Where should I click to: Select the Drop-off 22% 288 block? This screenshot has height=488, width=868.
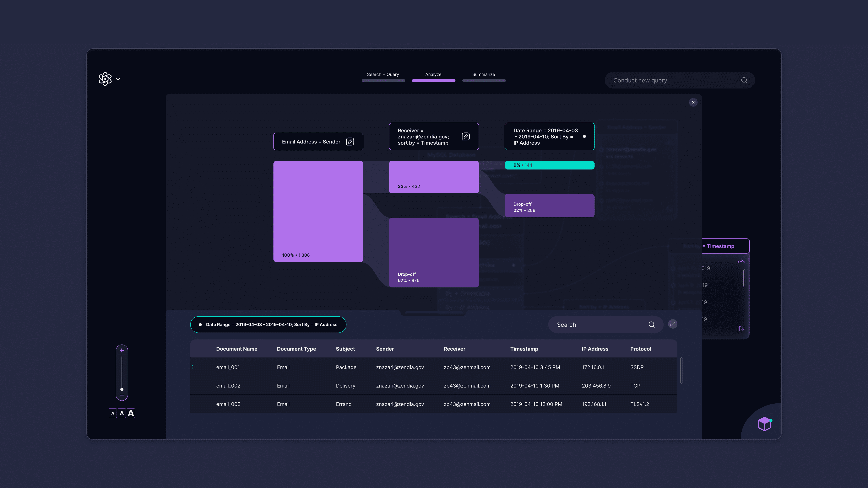(x=549, y=206)
